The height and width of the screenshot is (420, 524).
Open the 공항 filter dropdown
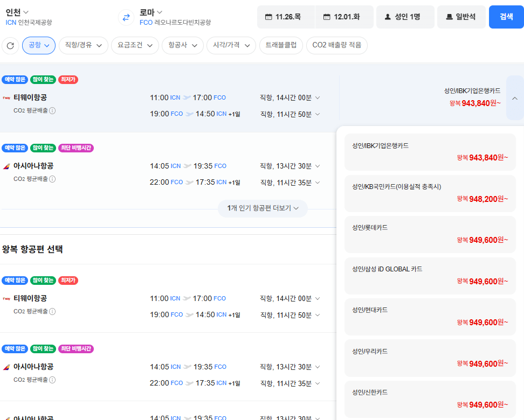click(39, 45)
